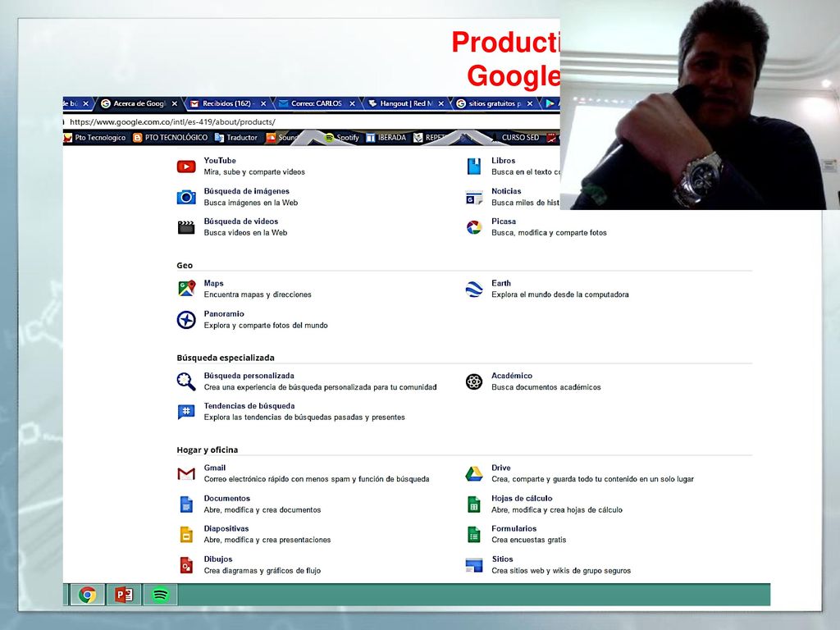Open the Libros link
Screen dimensions: 840x630
pos(504,161)
